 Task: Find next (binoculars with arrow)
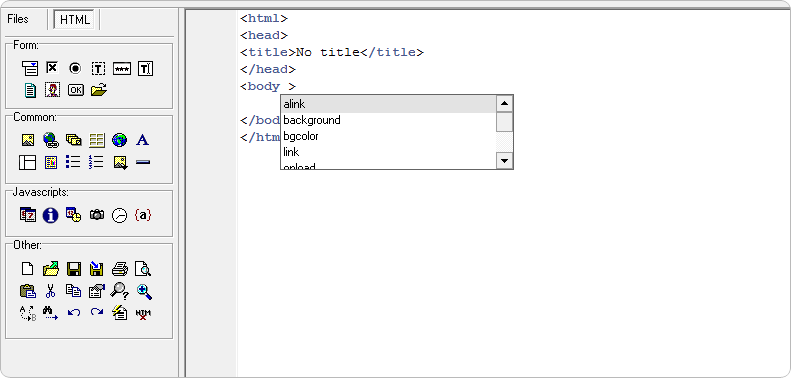pyautogui.click(x=50, y=313)
